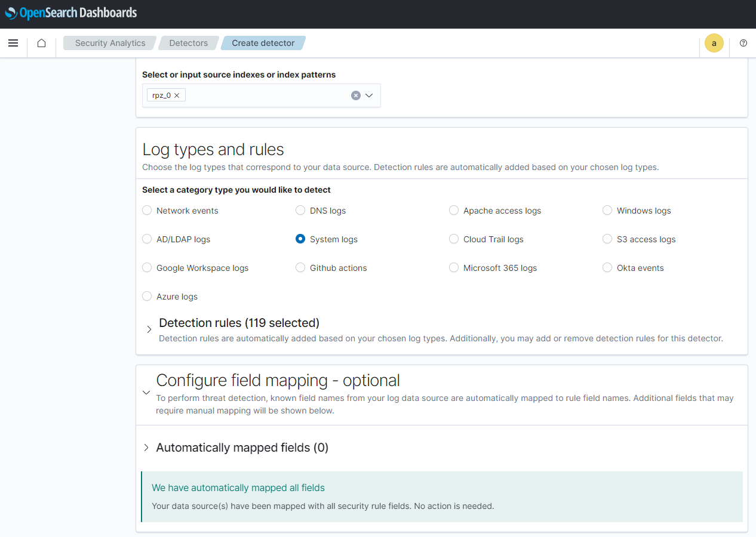Clear all selected indexes with the x circle icon
Viewport: 756px width, 537px height.
(355, 95)
